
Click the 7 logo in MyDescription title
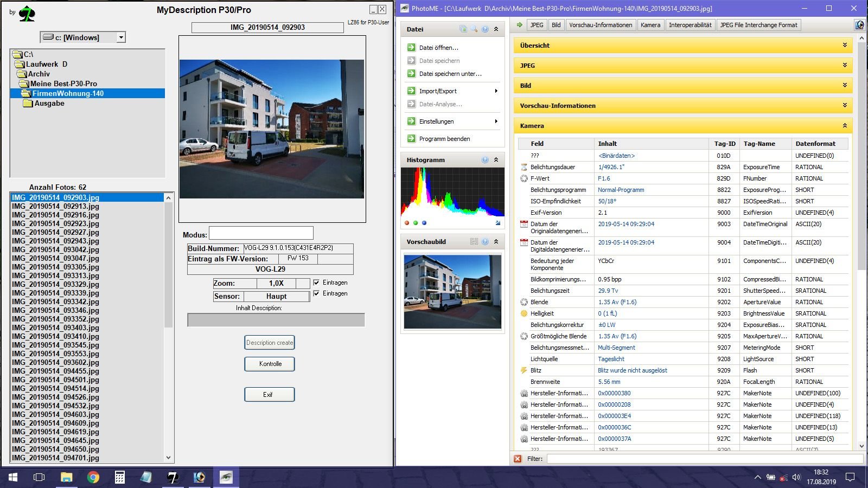pos(27,14)
